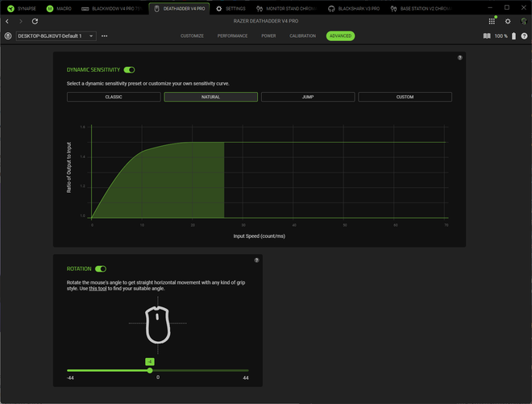Maximize the Synapse window
Screen dimensions: 532x404
click(506, 7)
